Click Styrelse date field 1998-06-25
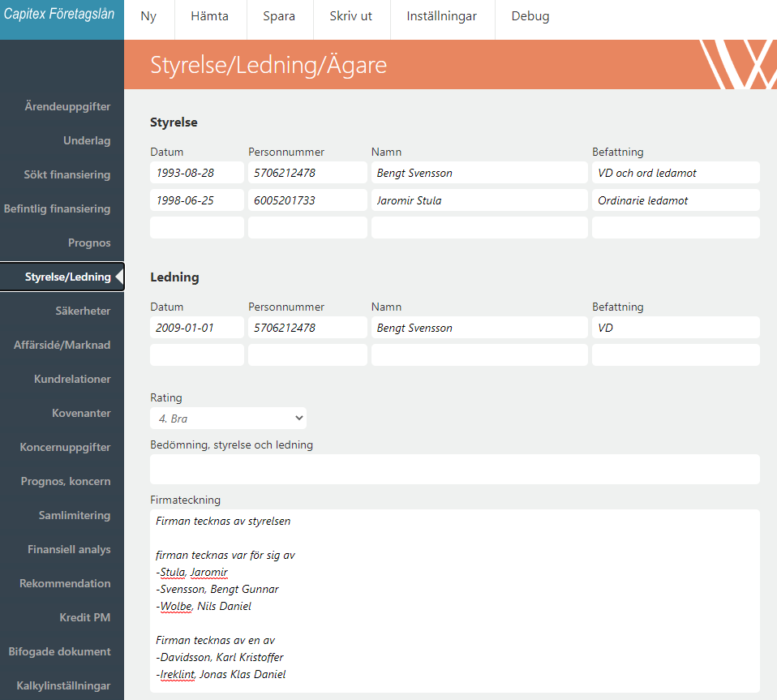The width and height of the screenshot is (777, 700). 197,200
